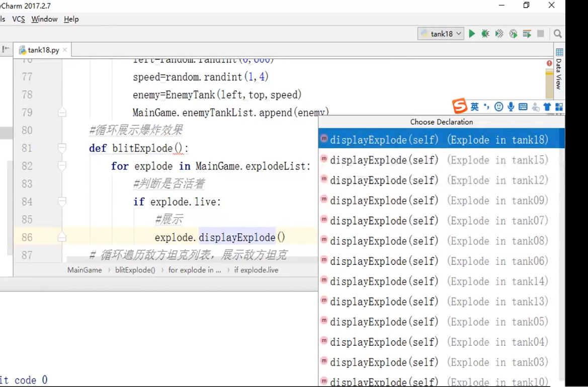Click the Sogou S logo icon
This screenshot has width=588, height=387.
coord(460,106)
